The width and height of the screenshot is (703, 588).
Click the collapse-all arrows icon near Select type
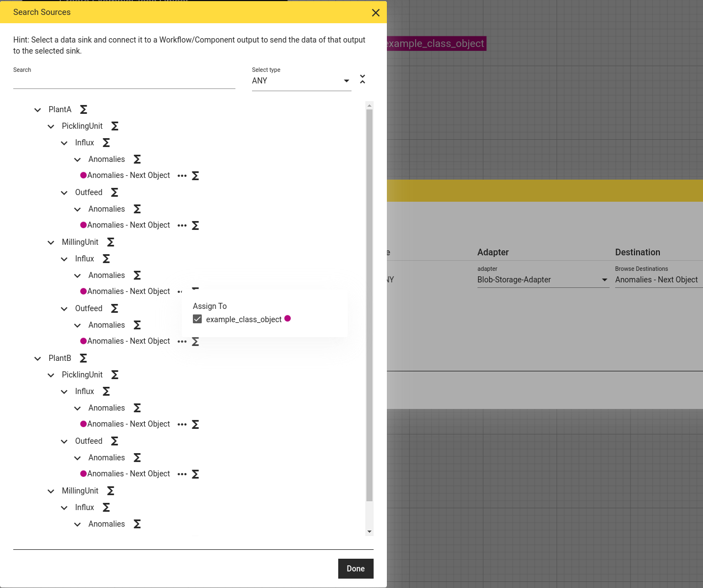363,79
